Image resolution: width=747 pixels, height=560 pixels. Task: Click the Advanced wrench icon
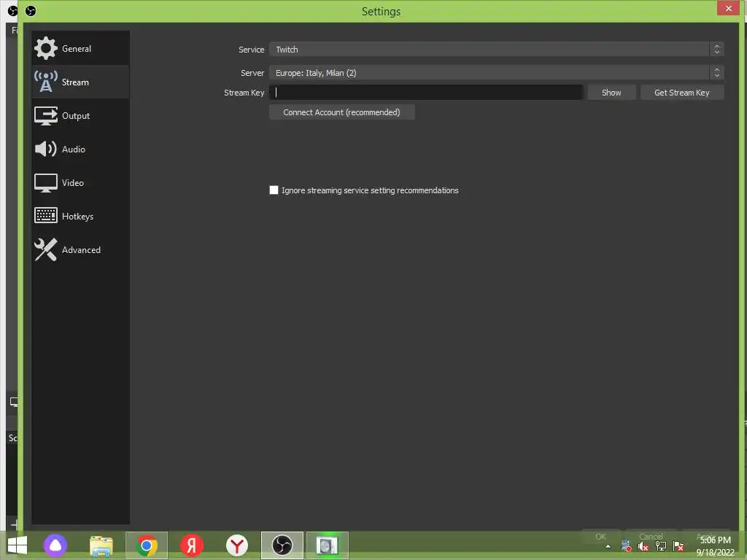point(46,249)
